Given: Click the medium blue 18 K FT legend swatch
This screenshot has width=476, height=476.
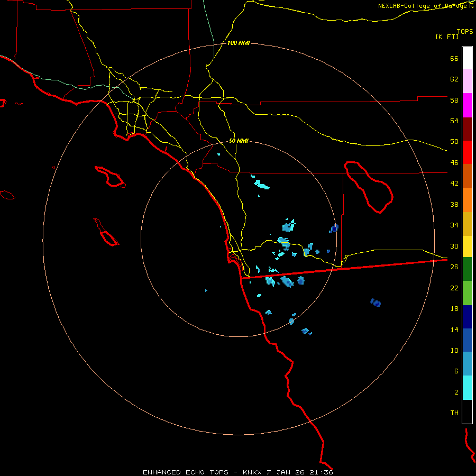Looking at the screenshot, I should (467, 340).
